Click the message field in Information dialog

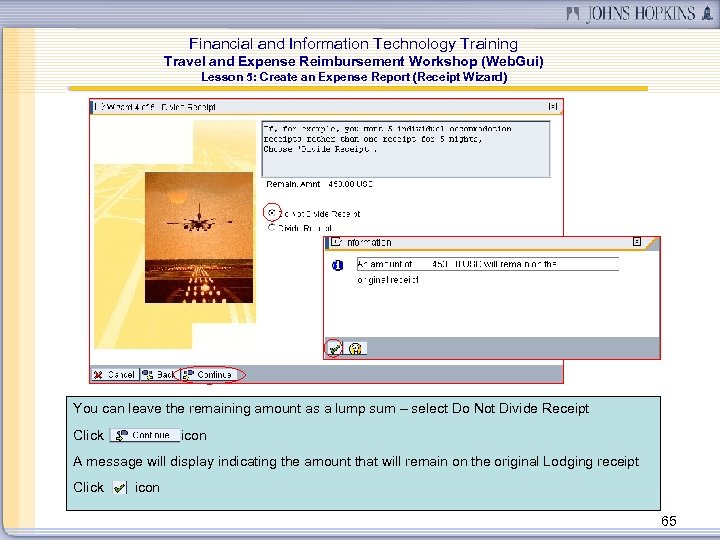488,264
